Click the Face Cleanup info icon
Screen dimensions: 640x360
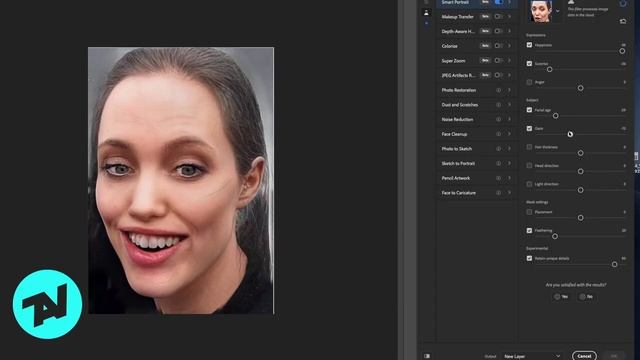tap(498, 134)
